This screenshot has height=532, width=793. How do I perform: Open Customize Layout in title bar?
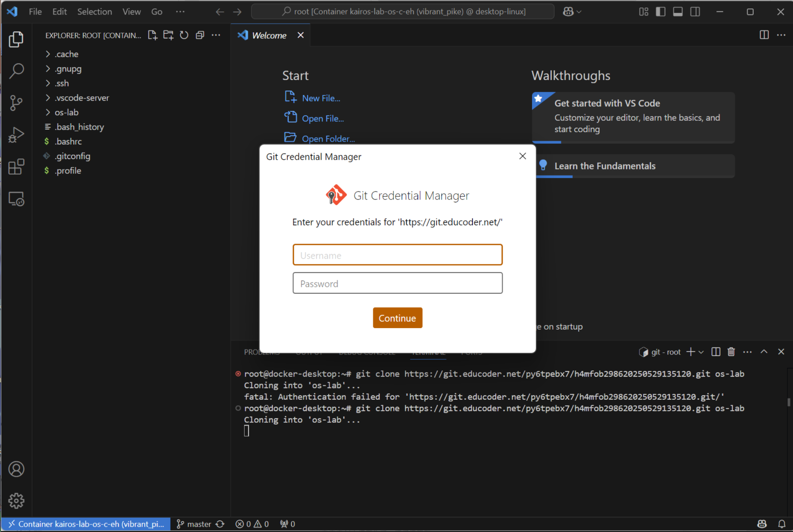click(x=644, y=11)
